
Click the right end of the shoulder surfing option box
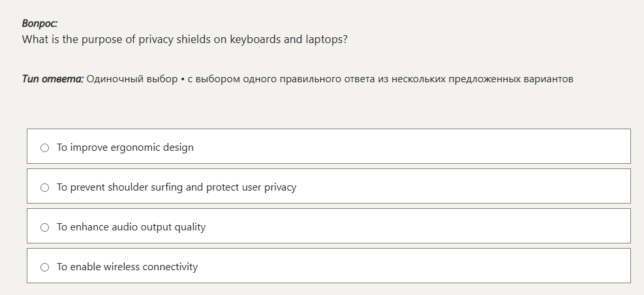pyautogui.click(x=613, y=186)
